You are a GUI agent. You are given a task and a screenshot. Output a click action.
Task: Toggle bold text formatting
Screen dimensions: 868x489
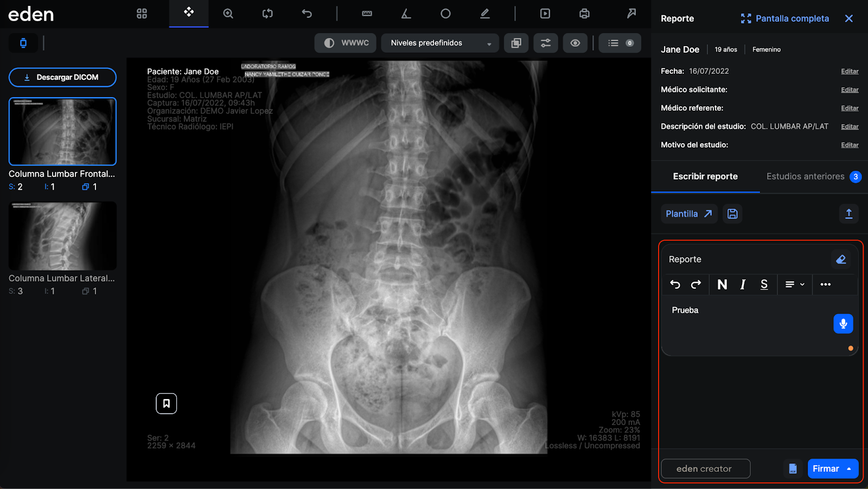[x=722, y=285]
